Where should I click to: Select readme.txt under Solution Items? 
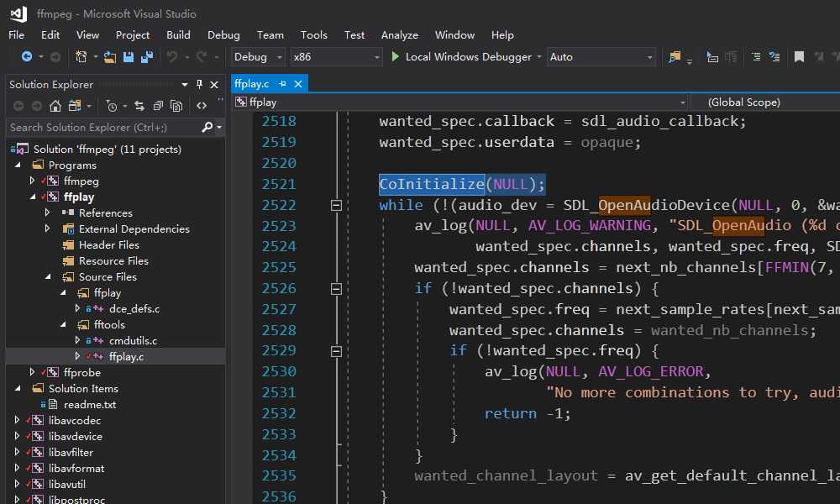(x=90, y=404)
